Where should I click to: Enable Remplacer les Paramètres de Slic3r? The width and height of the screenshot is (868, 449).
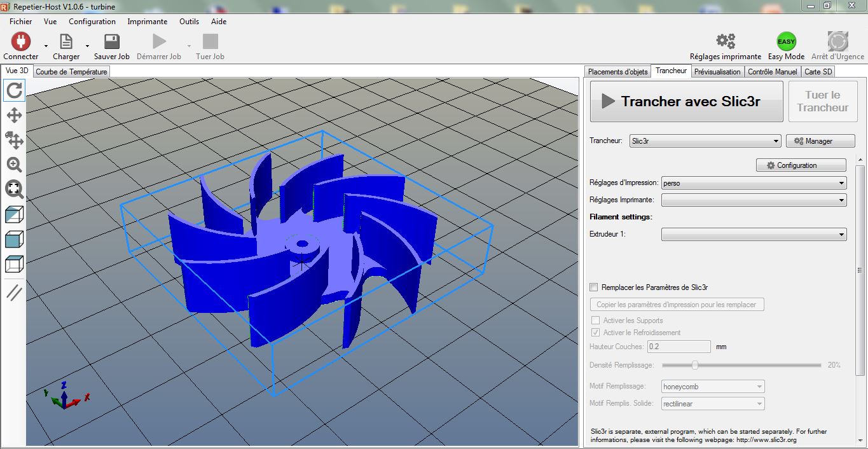click(594, 287)
